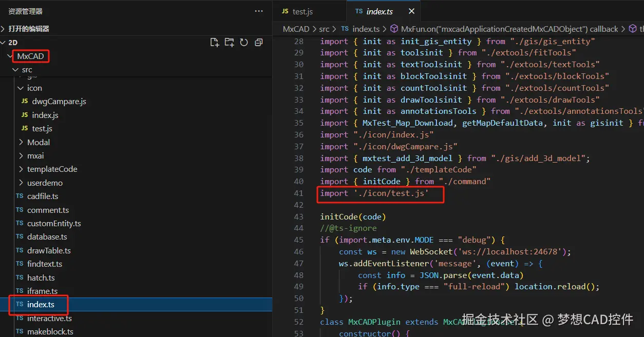
Task: Open customEntity.ts in the explorer
Action: [x=54, y=223]
